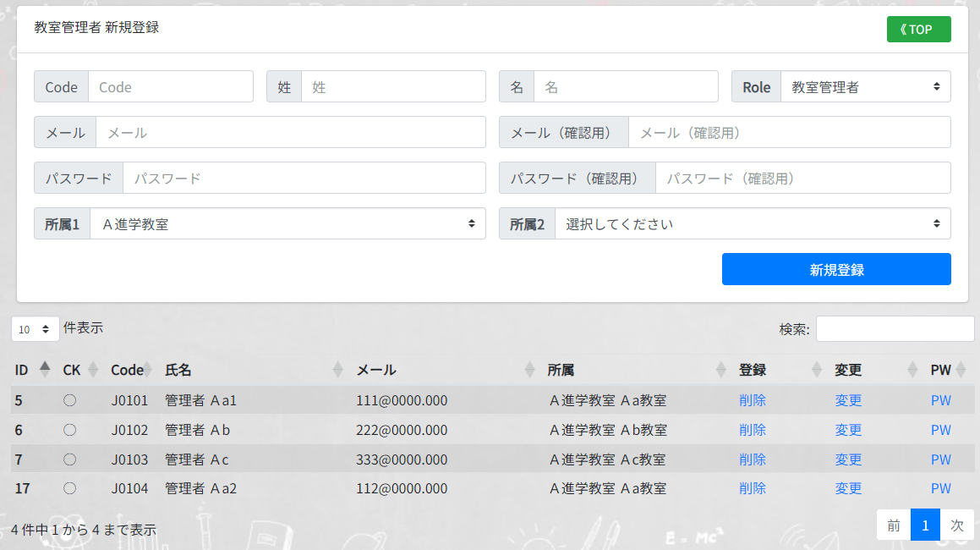
Task: Sort the 所属 column using its sort arrows
Action: click(720, 370)
